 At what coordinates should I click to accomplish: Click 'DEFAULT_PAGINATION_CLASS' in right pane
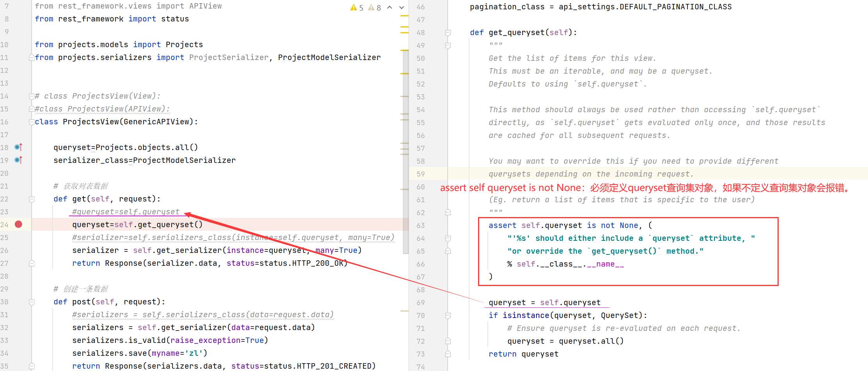(x=675, y=7)
